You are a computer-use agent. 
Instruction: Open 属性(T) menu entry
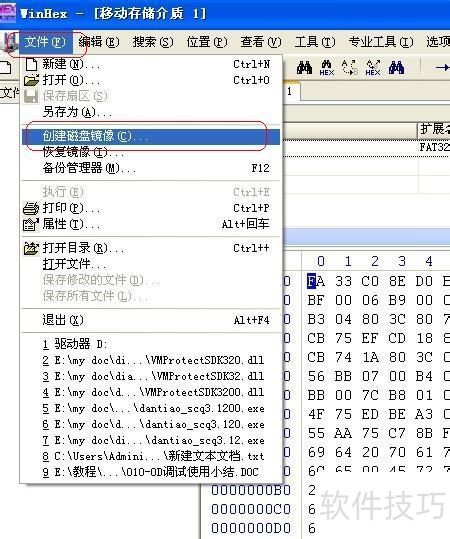151,224
